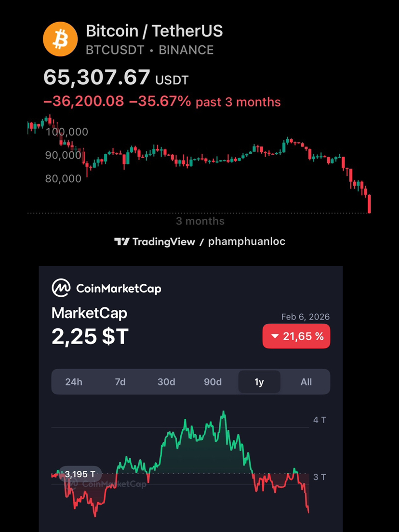Switch to the 30d time range
This screenshot has width=399, height=532.
point(166,382)
